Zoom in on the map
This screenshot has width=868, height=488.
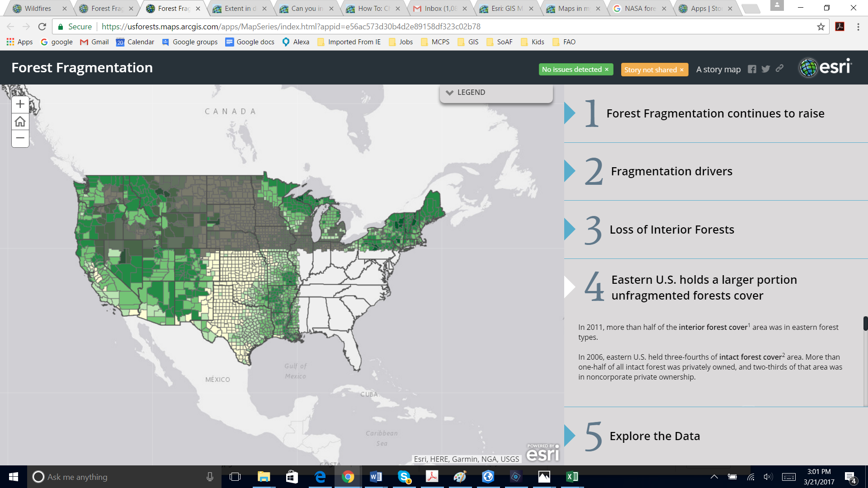tap(20, 104)
